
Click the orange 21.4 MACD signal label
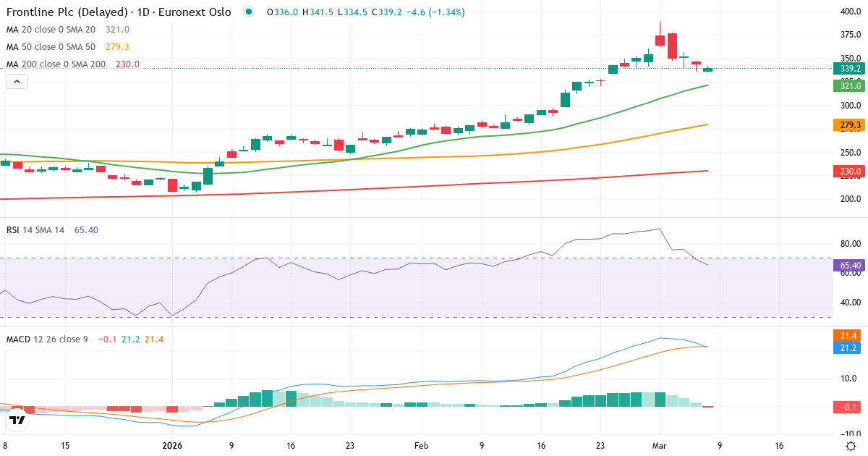click(x=849, y=336)
